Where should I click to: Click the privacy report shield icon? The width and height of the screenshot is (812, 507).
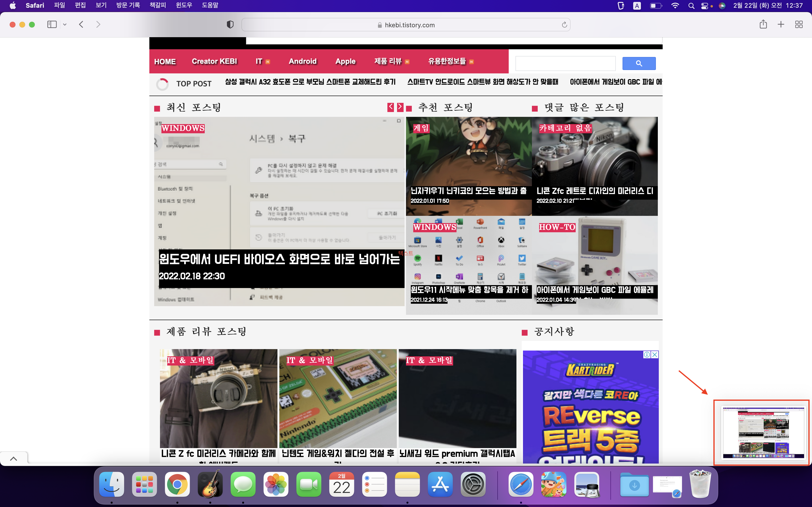230,24
